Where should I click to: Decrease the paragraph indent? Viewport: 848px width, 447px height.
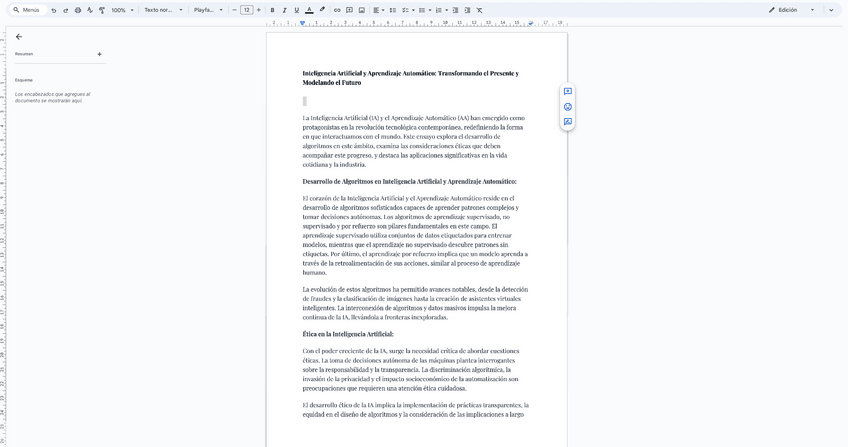click(x=455, y=10)
